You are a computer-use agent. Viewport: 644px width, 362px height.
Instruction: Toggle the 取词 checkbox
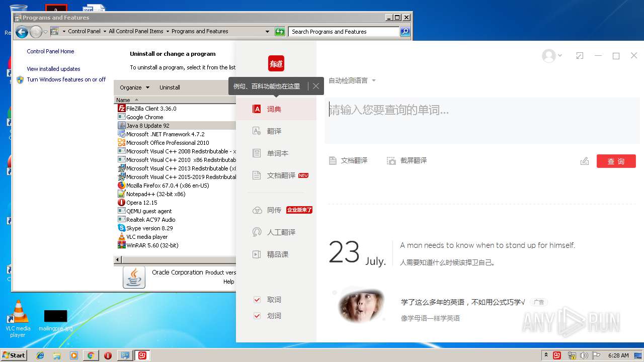tap(257, 300)
